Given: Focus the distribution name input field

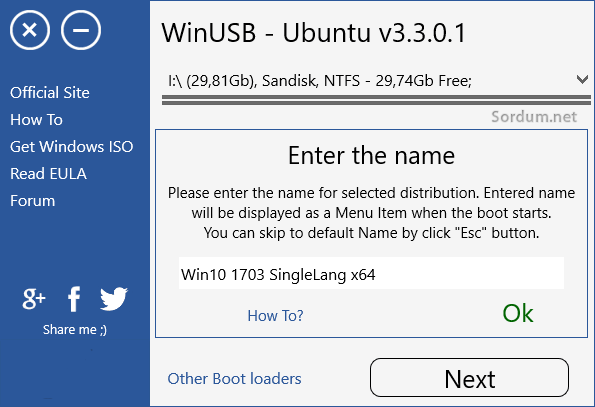Looking at the screenshot, I should [371, 273].
